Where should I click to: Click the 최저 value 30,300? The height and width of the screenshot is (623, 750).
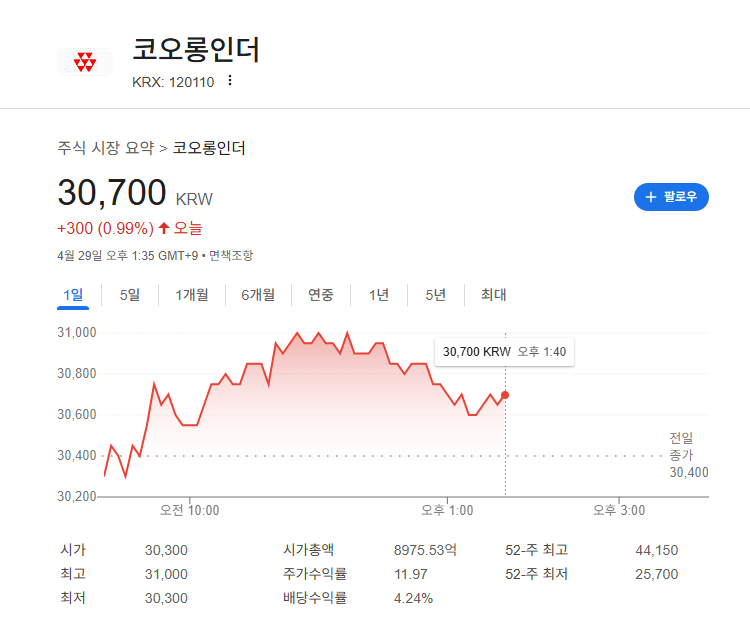(x=166, y=598)
